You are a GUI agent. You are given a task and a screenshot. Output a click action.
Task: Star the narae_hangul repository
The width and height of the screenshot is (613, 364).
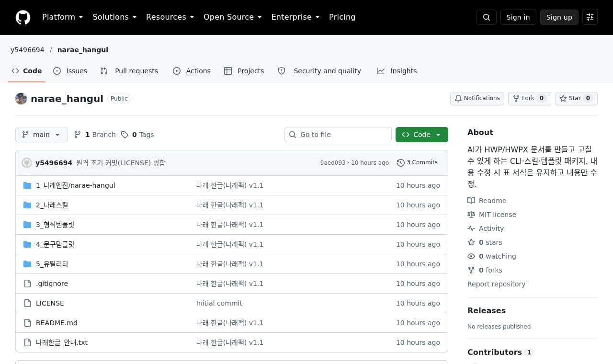[x=576, y=99]
